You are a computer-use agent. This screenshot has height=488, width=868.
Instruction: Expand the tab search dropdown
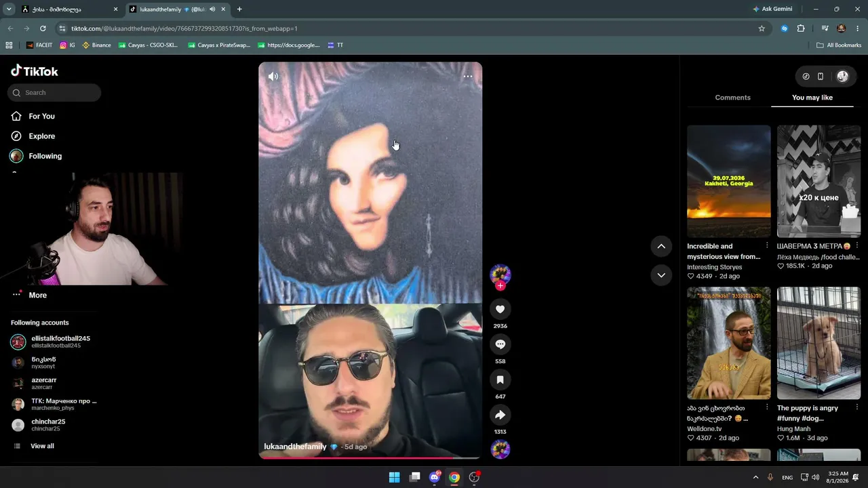9,9
